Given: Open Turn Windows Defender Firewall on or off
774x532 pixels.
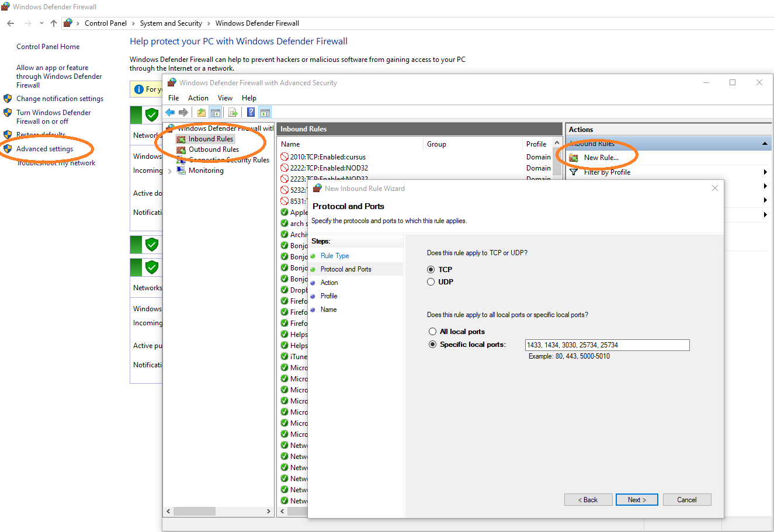Looking at the screenshot, I should click(53, 117).
